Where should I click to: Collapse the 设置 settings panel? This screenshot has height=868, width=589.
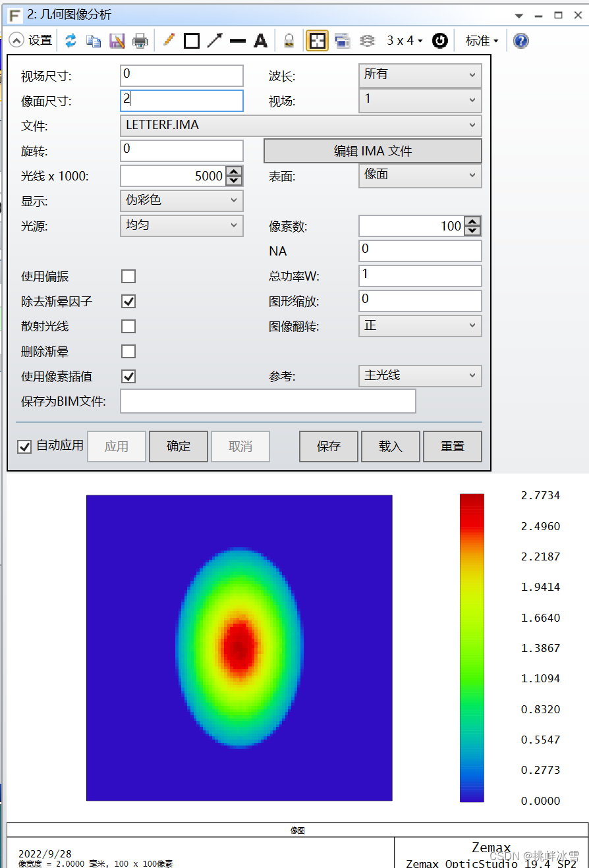16,40
